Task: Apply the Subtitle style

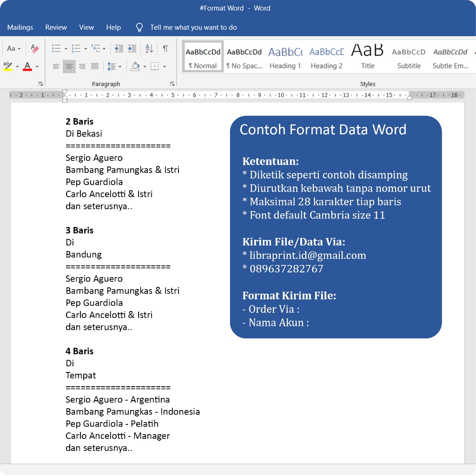Action: 409,57
